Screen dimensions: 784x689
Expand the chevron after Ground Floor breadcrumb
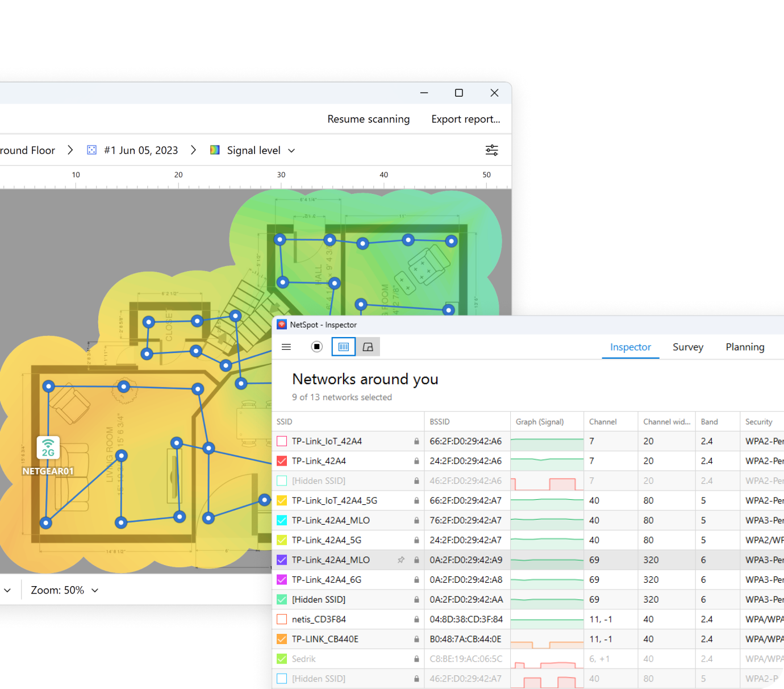pos(70,150)
